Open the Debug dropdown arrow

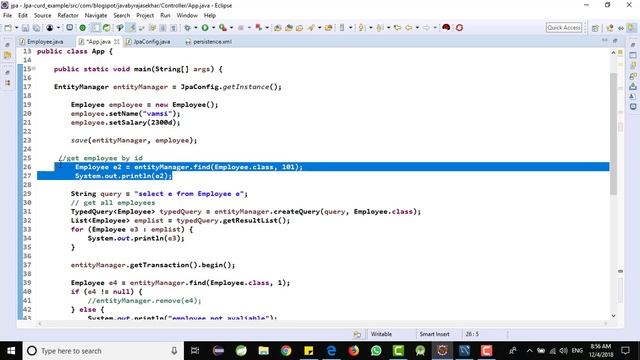pos(196,28)
